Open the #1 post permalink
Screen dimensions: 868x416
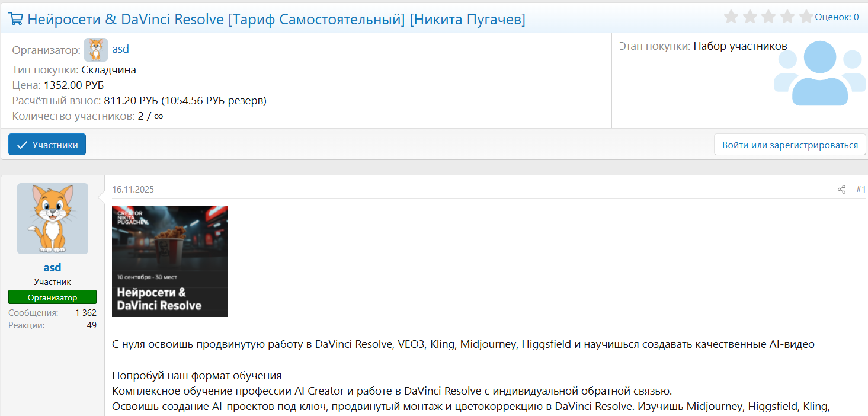(x=860, y=190)
